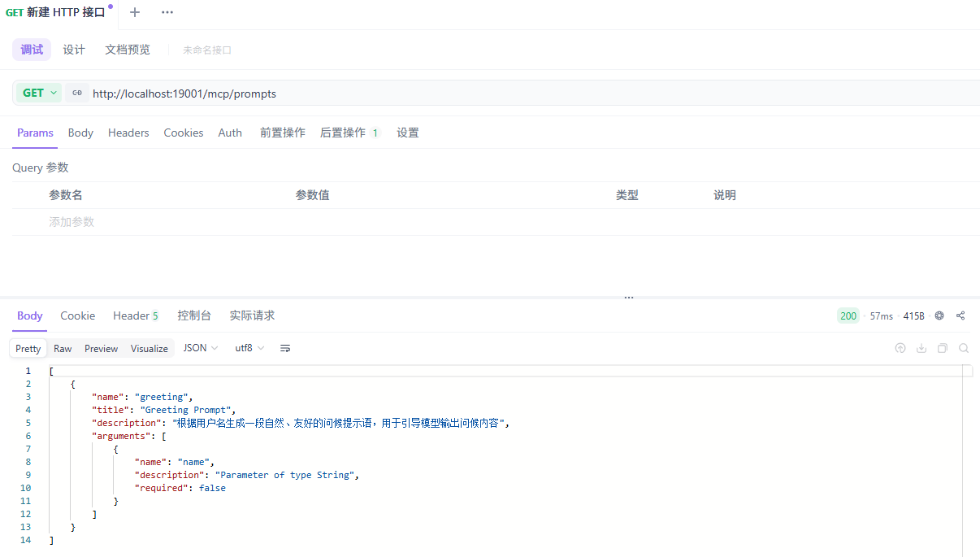The width and height of the screenshot is (980, 557).
Task: Open the response Header tab
Action: (x=136, y=315)
